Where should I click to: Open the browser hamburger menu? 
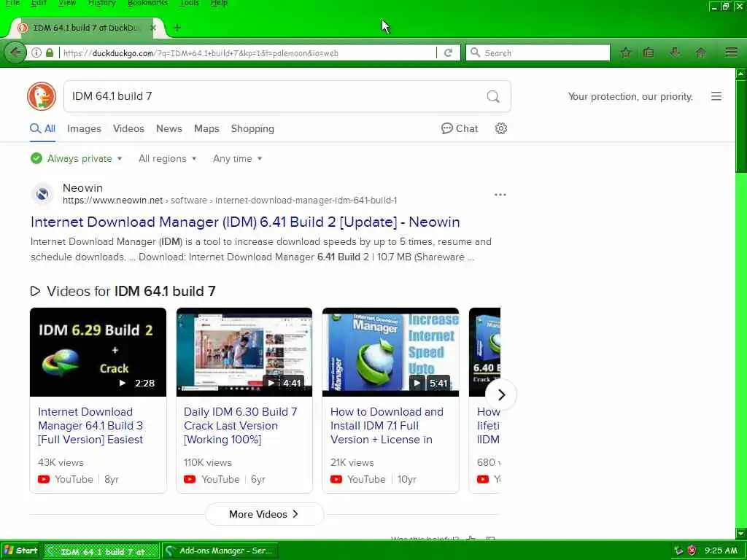(x=731, y=52)
